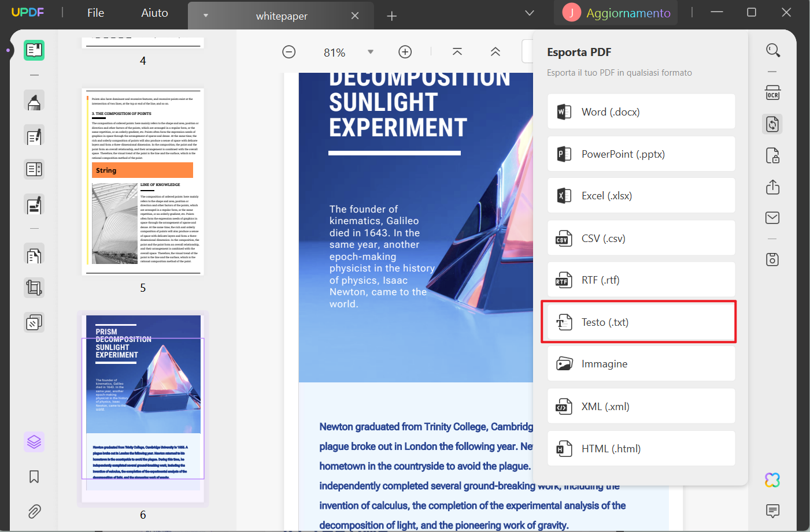
Task: Open the UPDF AI assistant icon
Action: (772, 480)
